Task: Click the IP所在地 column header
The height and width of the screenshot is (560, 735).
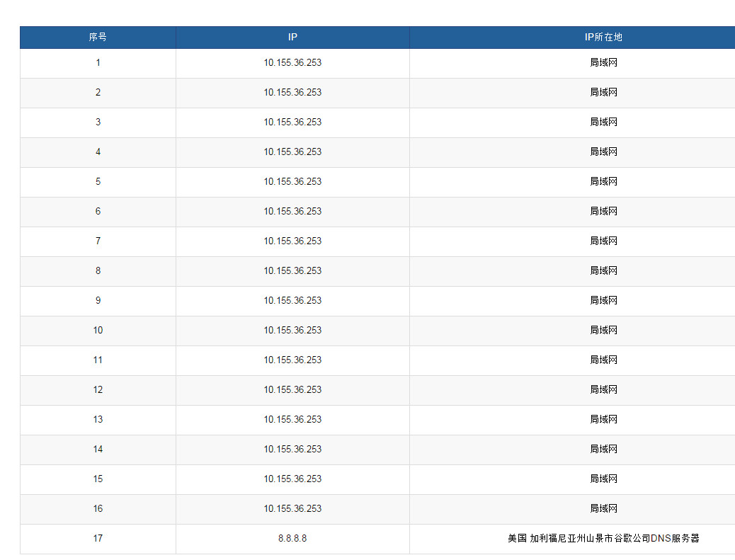Action: coord(603,38)
